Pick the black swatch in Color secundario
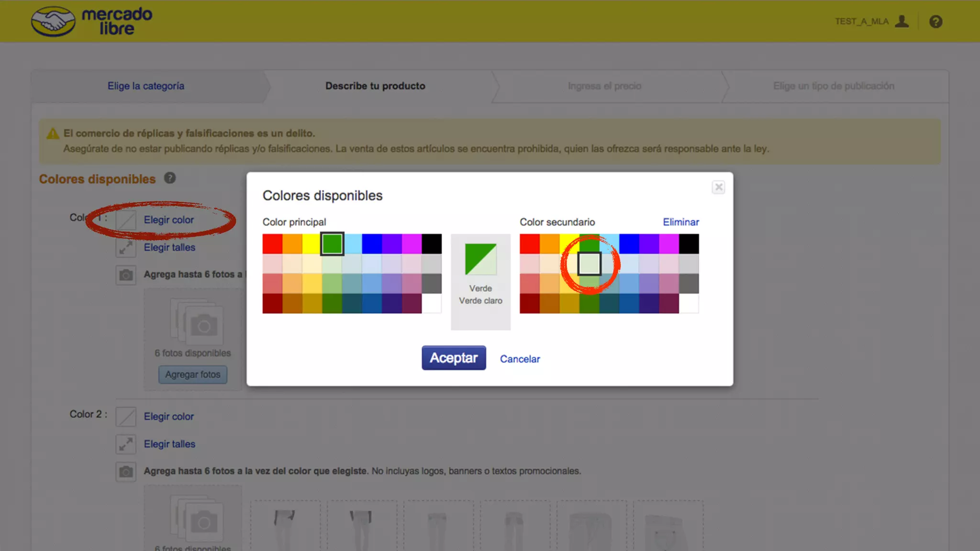This screenshot has height=551, width=980. pos(689,244)
